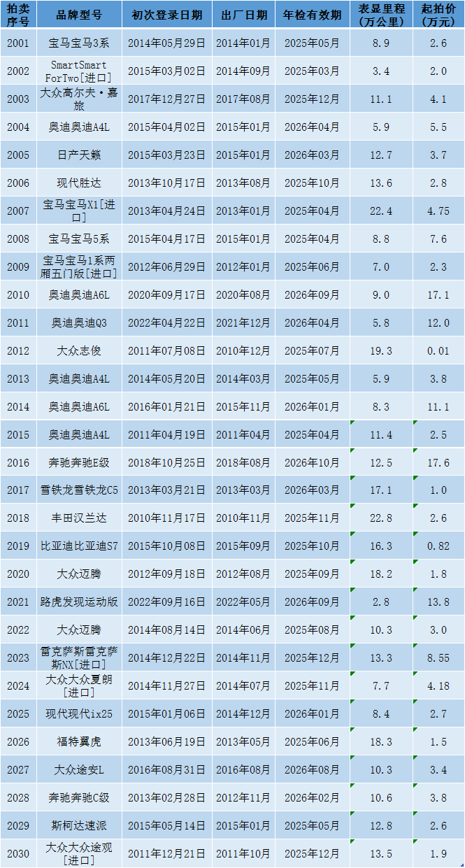Select the SmartSmart ForTwo[进口] cell
The width and height of the screenshot is (465, 868).
pos(79,71)
